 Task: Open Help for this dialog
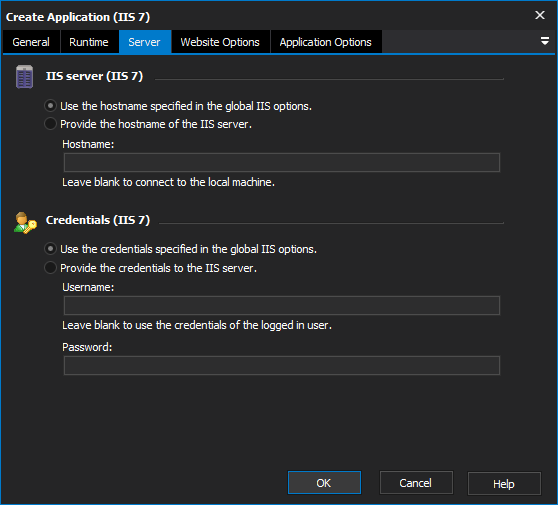tap(504, 483)
